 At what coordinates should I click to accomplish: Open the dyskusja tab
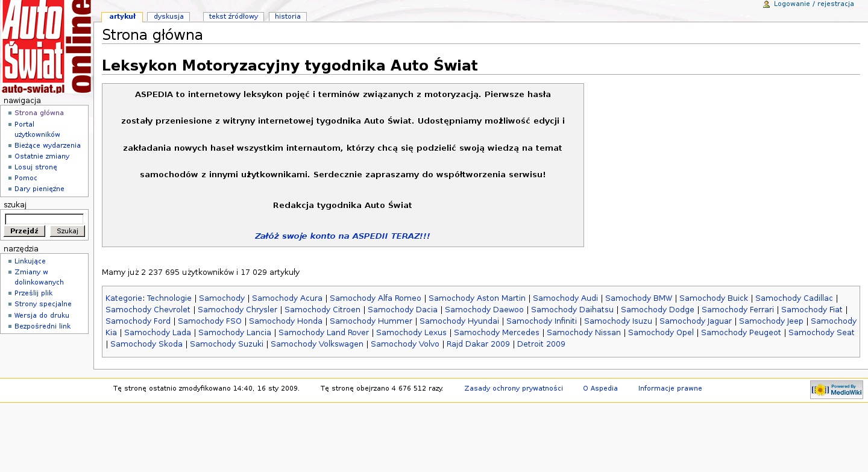[168, 17]
